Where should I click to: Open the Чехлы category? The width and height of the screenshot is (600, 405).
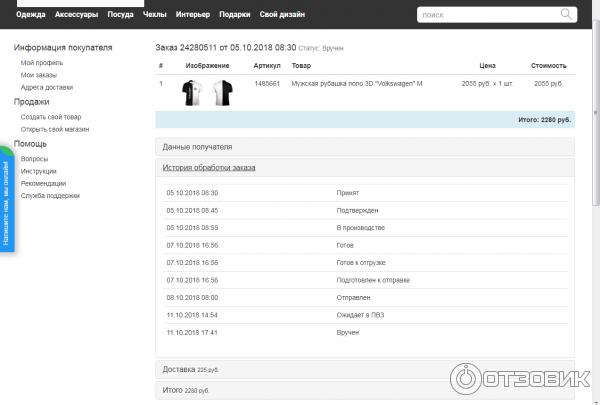[154, 14]
